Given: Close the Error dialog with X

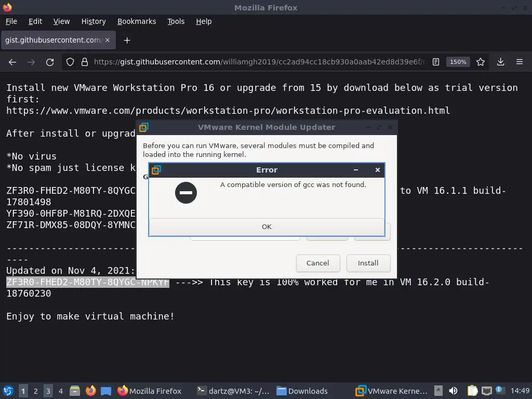Looking at the screenshot, I should tap(378, 170).
